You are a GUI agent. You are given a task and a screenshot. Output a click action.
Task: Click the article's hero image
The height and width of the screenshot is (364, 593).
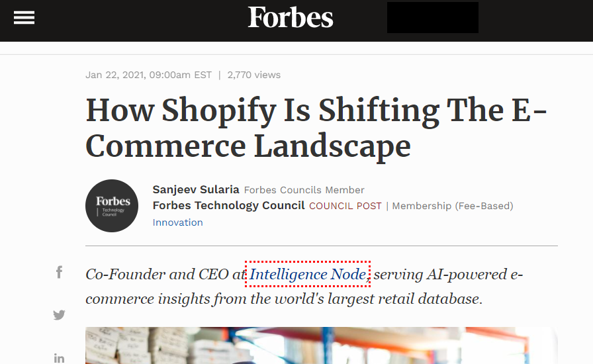click(321, 345)
